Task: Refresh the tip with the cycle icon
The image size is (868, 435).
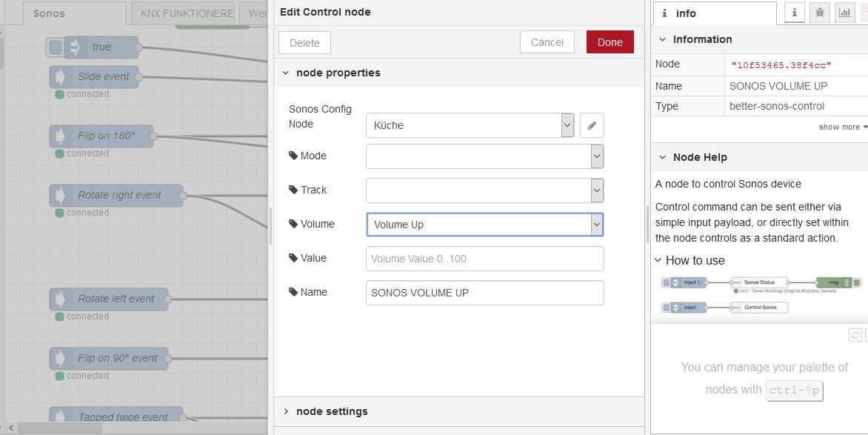Action: pos(855,335)
